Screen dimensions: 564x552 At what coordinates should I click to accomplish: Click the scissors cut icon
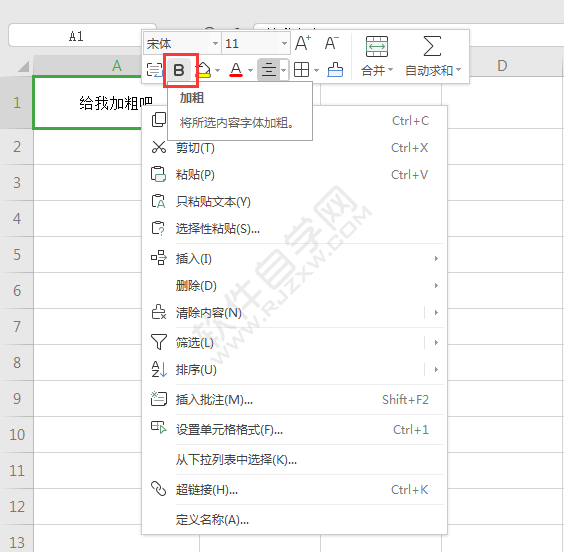pyautogui.click(x=159, y=147)
